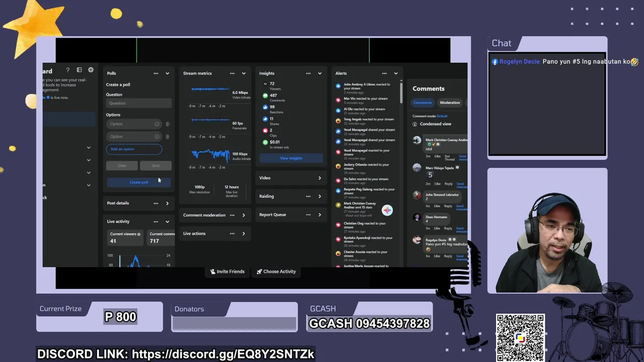
Task: Click Deus Hermano's comment avatar
Action: click(417, 217)
